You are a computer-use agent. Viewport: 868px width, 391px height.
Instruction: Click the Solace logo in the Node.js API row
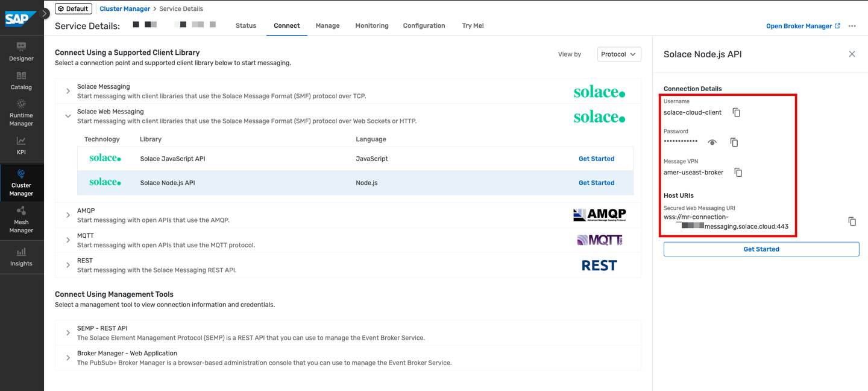pyautogui.click(x=105, y=182)
